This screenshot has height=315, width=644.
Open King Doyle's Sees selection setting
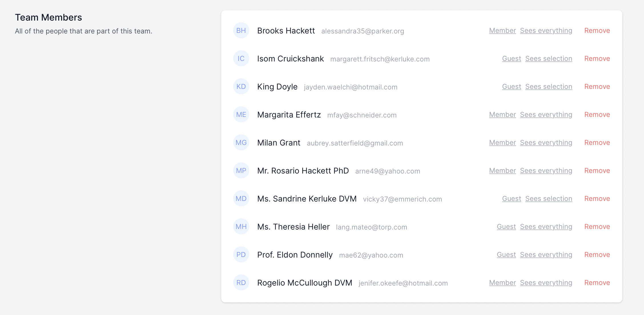[549, 87]
